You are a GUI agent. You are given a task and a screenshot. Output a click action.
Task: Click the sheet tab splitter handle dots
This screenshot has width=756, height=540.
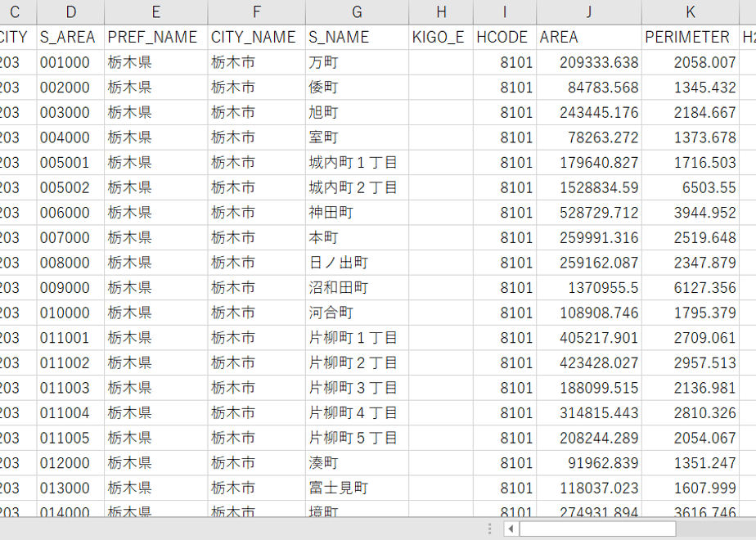489,529
